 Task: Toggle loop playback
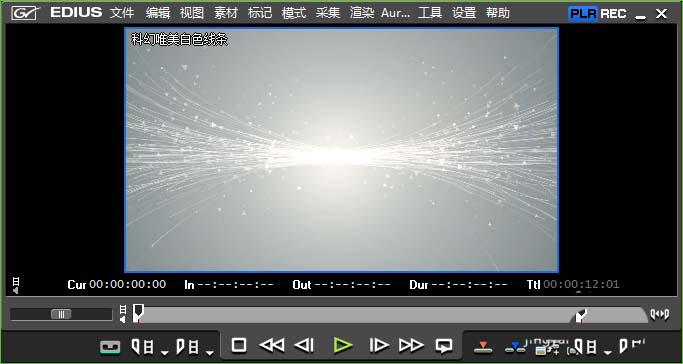tap(444, 346)
